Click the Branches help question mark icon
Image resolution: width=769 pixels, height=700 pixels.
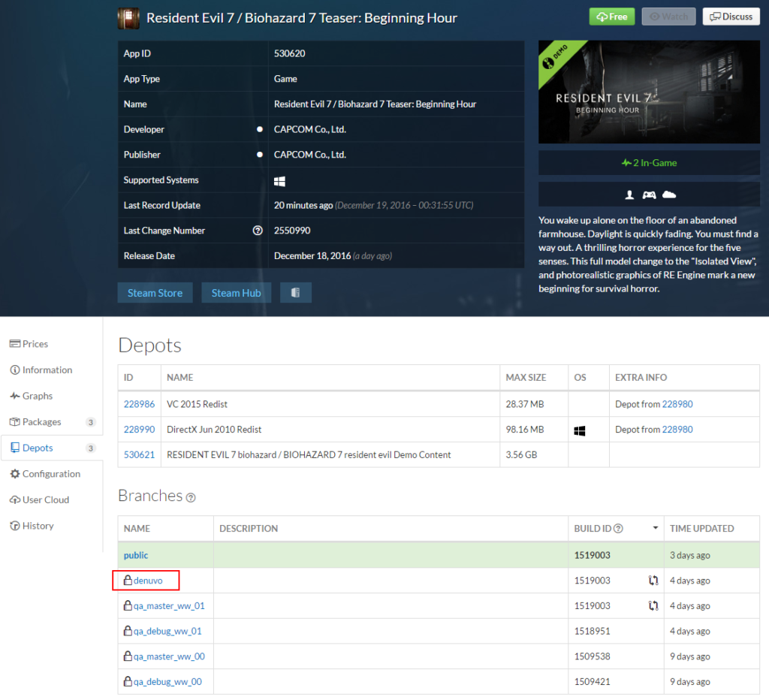tap(191, 497)
